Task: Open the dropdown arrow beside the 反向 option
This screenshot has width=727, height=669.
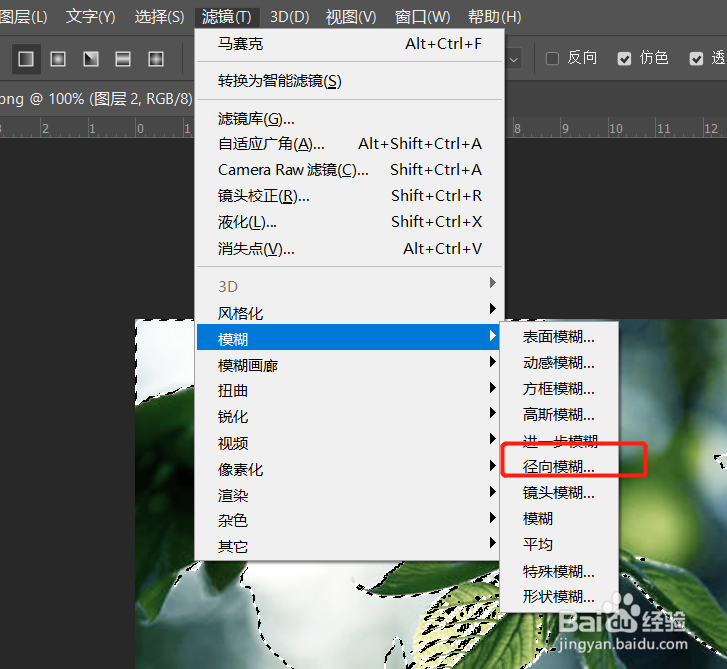Action: coord(514,59)
